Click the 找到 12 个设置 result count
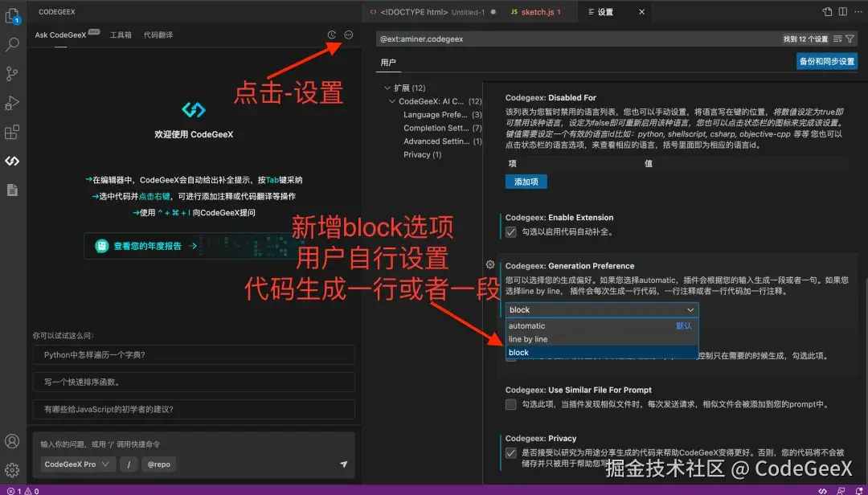868x495 pixels. click(x=805, y=39)
